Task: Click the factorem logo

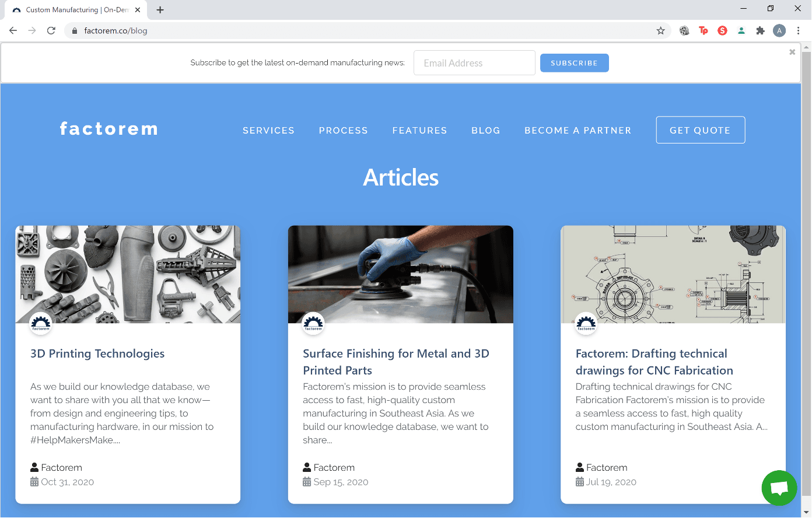Action: [109, 128]
